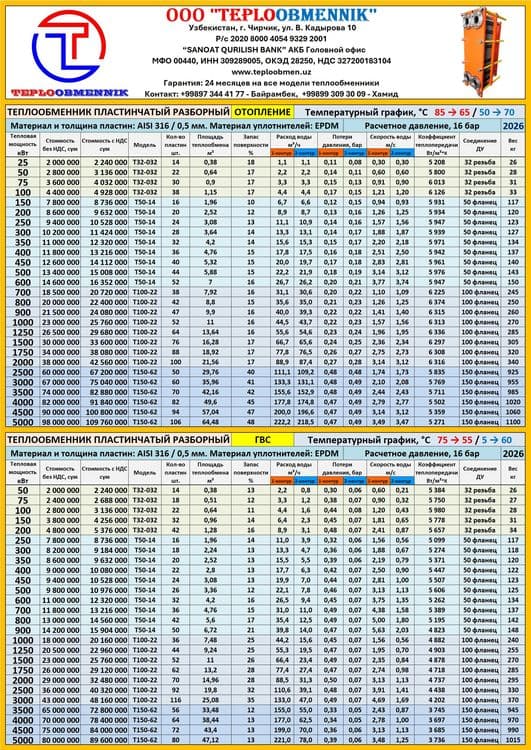
Task: Click the blue 50 → 70 temperature values
Action: pyautogui.click(x=495, y=113)
